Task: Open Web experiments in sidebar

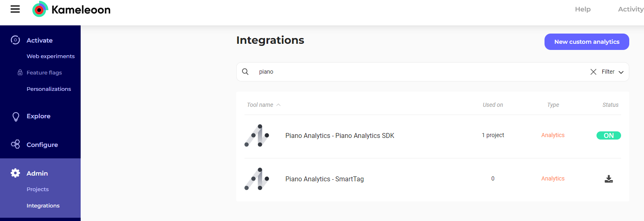Action: (50, 56)
